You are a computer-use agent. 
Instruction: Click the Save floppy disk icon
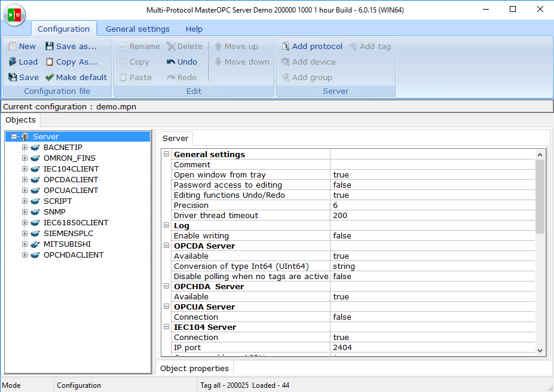tap(13, 77)
